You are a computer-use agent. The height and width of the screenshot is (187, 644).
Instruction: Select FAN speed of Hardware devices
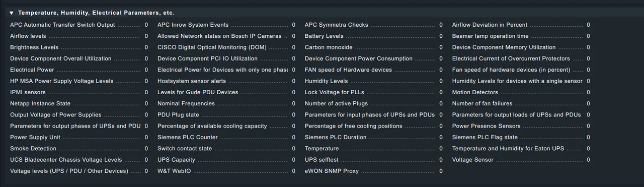tap(348, 70)
